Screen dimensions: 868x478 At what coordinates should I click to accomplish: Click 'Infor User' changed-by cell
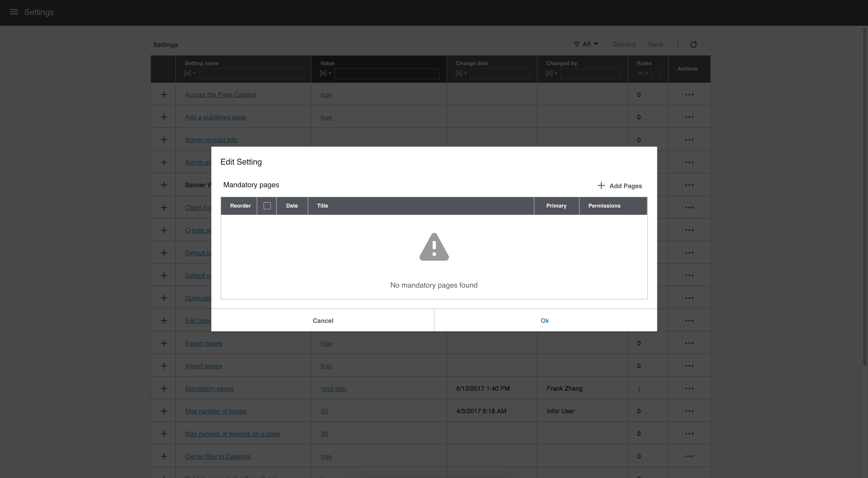click(560, 411)
